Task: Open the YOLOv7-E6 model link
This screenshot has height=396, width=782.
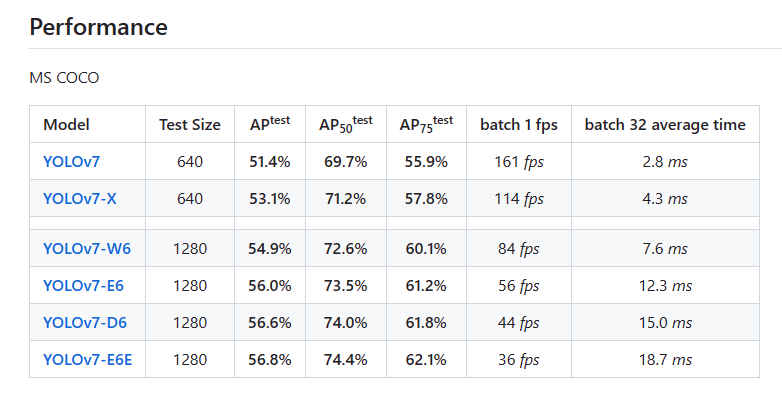Action: pyautogui.click(x=83, y=285)
